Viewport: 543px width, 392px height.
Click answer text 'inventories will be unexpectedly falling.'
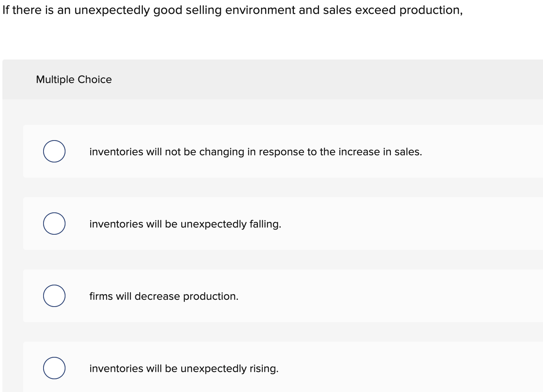(x=185, y=224)
